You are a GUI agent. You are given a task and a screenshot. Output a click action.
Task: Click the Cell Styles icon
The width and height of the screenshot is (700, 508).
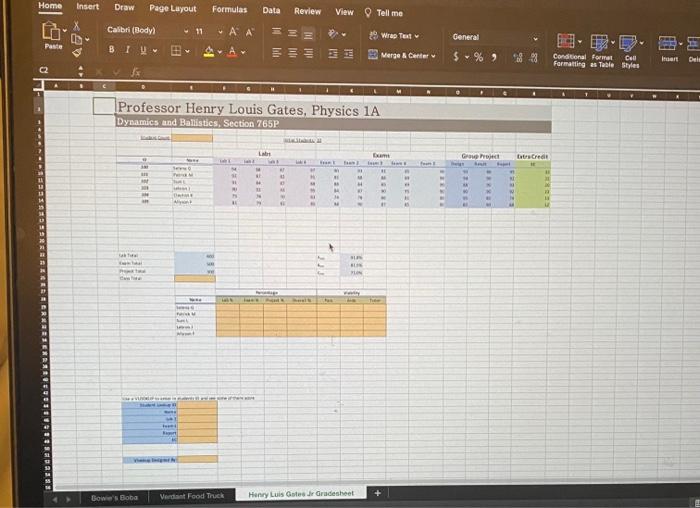click(628, 43)
